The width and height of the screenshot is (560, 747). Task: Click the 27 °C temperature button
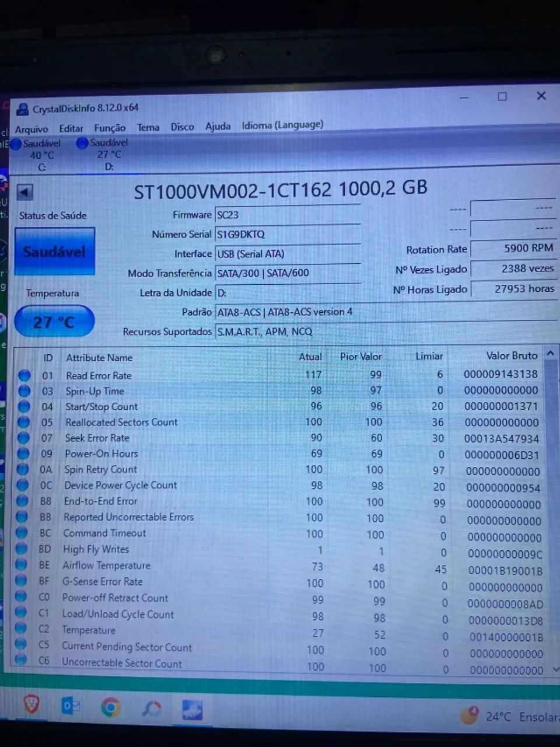click(x=54, y=322)
